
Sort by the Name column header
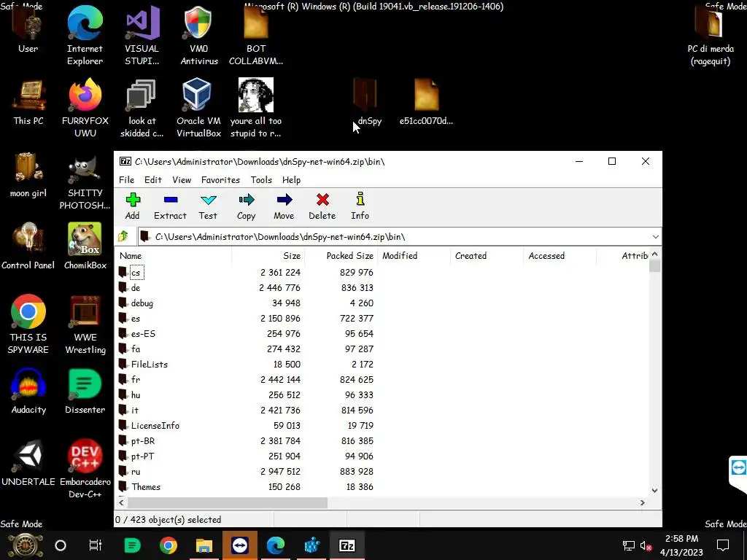coord(174,256)
